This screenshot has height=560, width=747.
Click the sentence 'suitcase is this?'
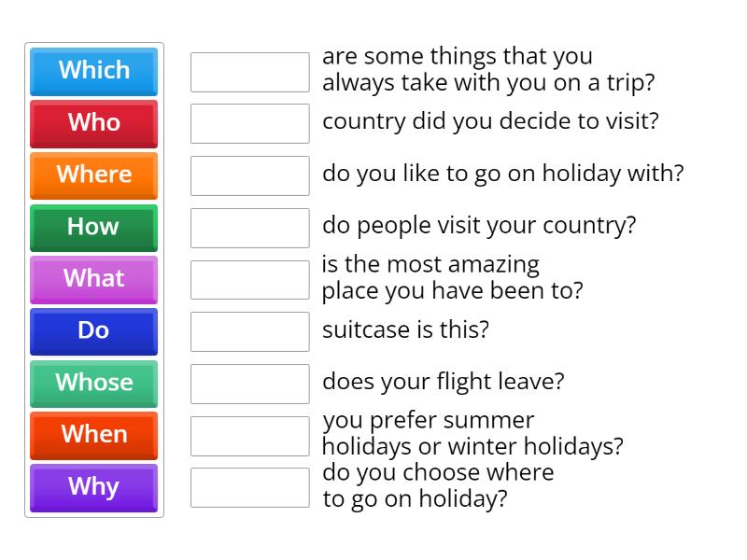[405, 329]
